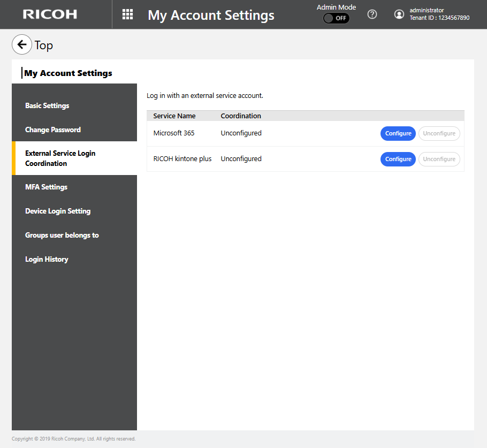Open MFA Settings
The image size is (487, 448).
pos(47,187)
